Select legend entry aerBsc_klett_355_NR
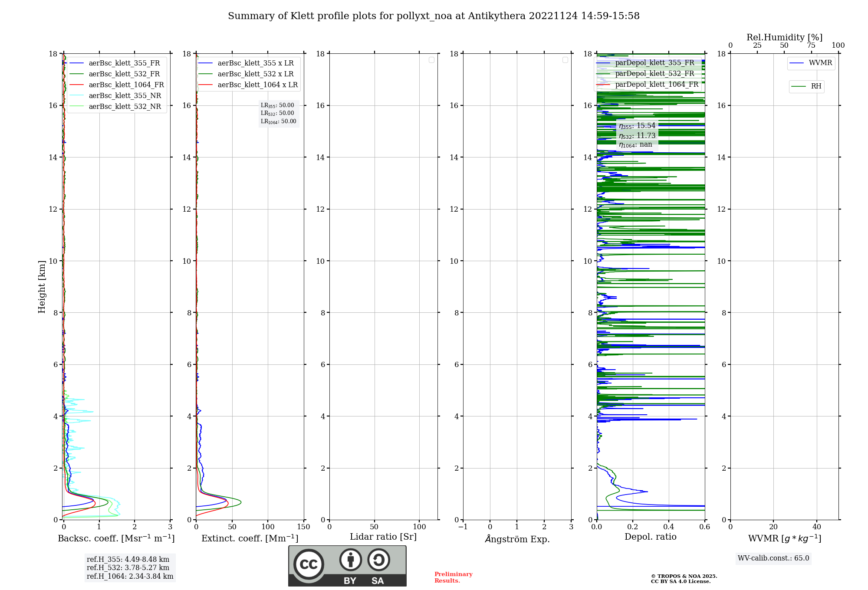 (116, 95)
